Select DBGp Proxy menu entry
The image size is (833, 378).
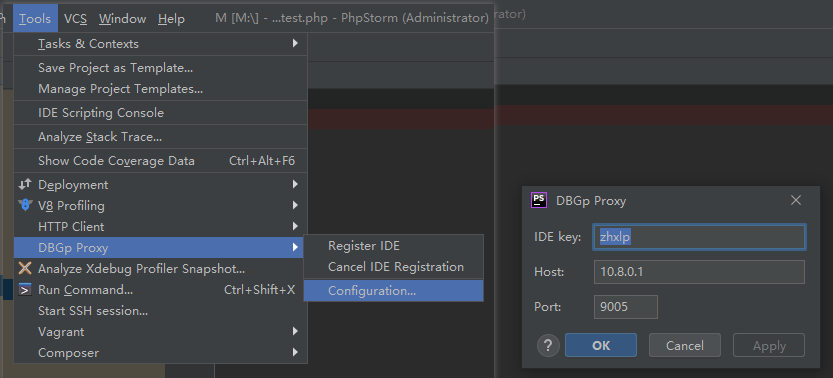(x=158, y=247)
